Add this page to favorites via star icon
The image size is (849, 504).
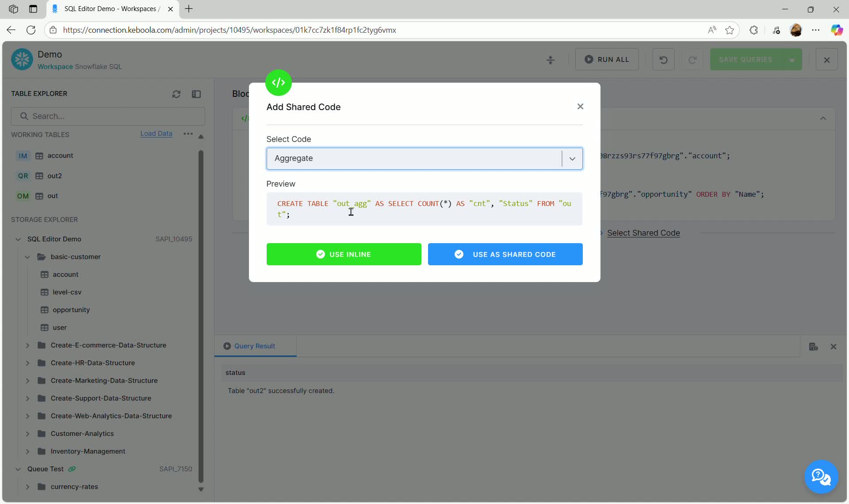click(x=730, y=30)
